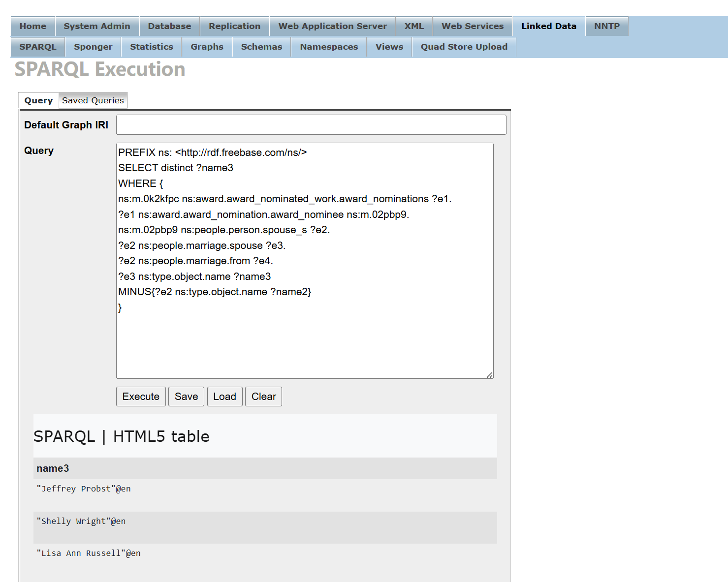728x582 pixels.
Task: Open the Sponger submenu
Action: point(93,47)
